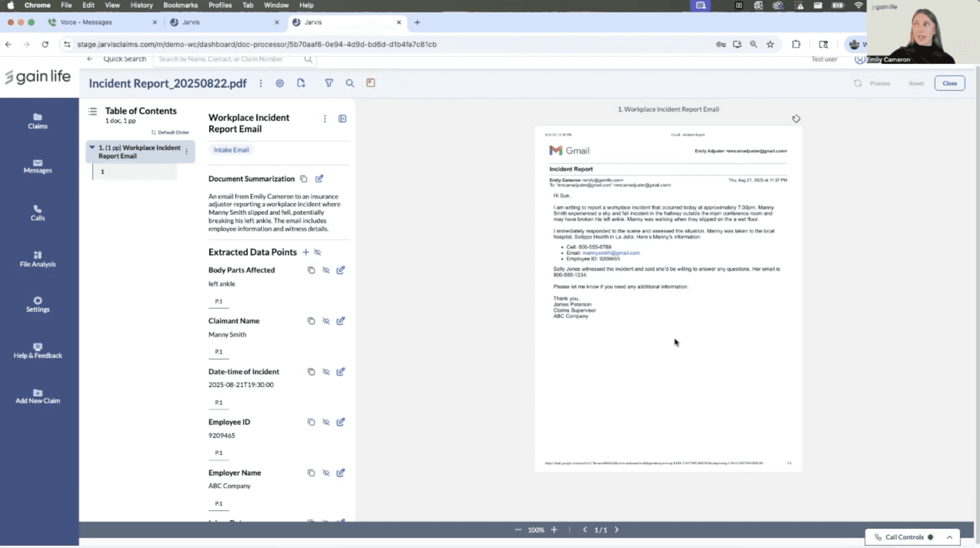Open the filter icon in document toolbar
Viewport: 980px width, 548px height.
click(x=328, y=83)
